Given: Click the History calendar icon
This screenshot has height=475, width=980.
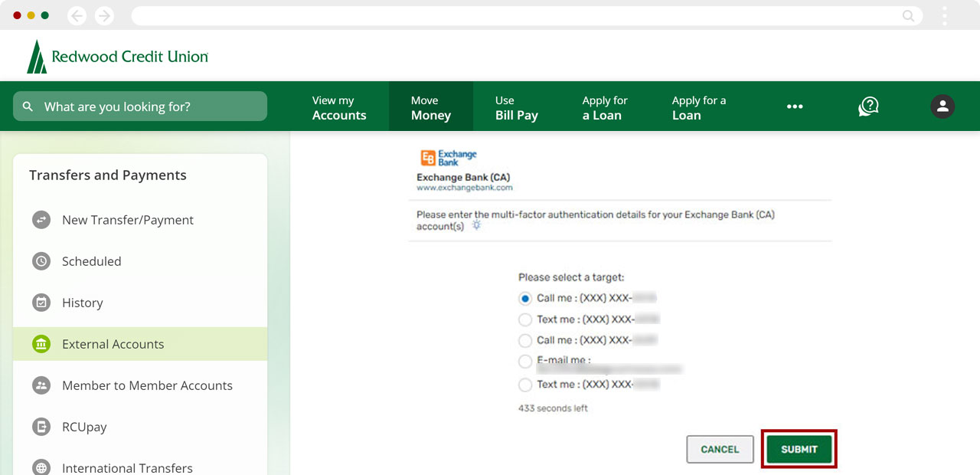Looking at the screenshot, I should coord(41,303).
